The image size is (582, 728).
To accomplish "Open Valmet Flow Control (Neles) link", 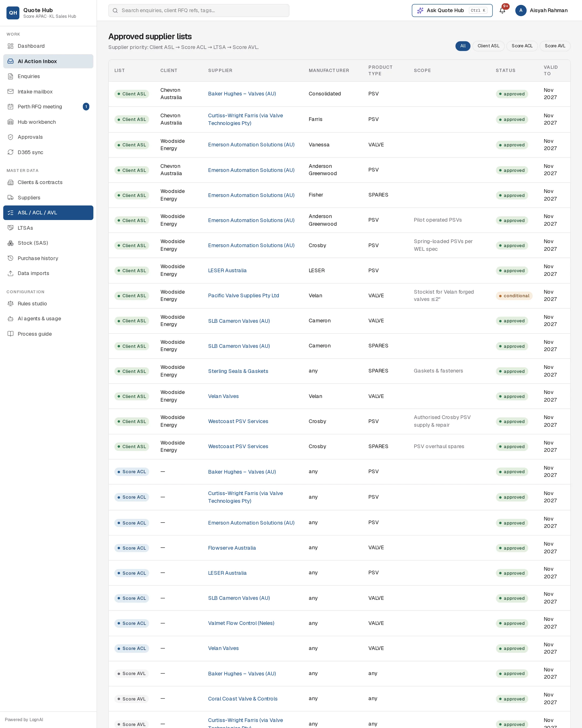I will (x=241, y=623).
